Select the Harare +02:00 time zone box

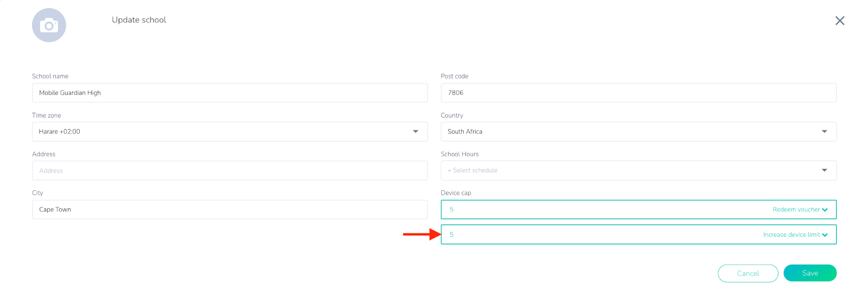(x=229, y=132)
